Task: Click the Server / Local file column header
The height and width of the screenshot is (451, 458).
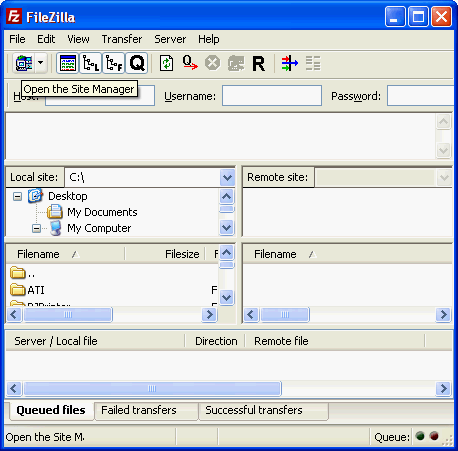Action: [x=95, y=341]
